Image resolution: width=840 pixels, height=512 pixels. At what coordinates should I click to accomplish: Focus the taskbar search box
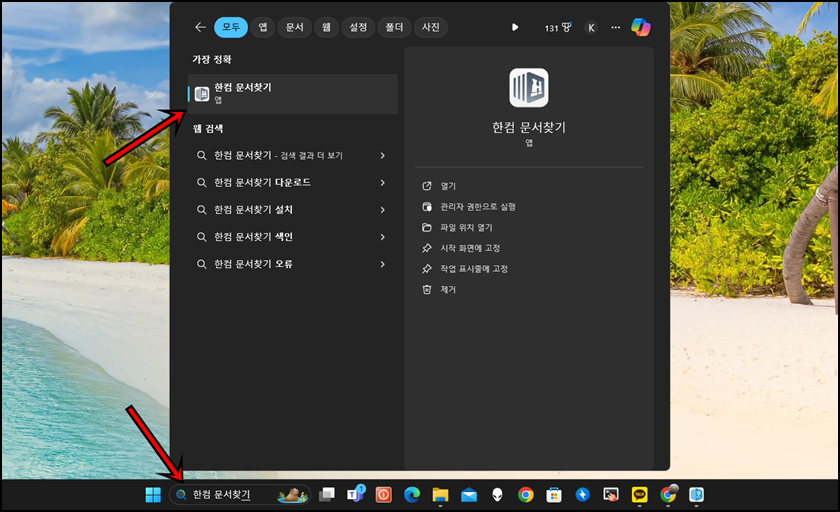click(240, 495)
